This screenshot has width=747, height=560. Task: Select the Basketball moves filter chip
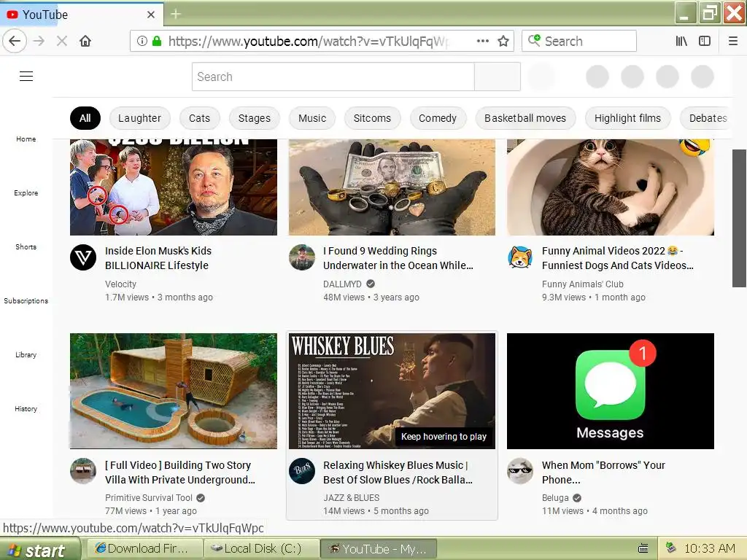tap(525, 118)
